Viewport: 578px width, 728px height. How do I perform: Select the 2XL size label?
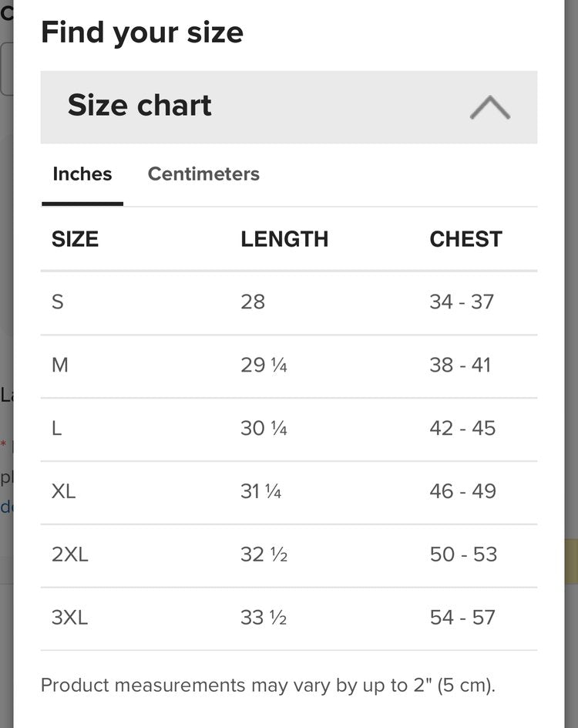69,554
